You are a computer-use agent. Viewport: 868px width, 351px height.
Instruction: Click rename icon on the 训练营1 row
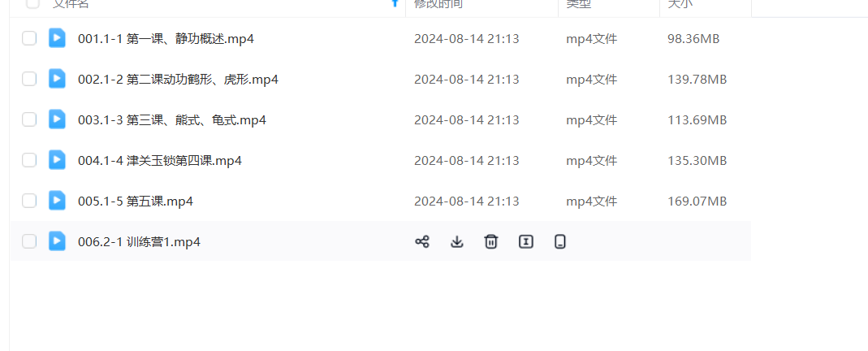coord(526,241)
